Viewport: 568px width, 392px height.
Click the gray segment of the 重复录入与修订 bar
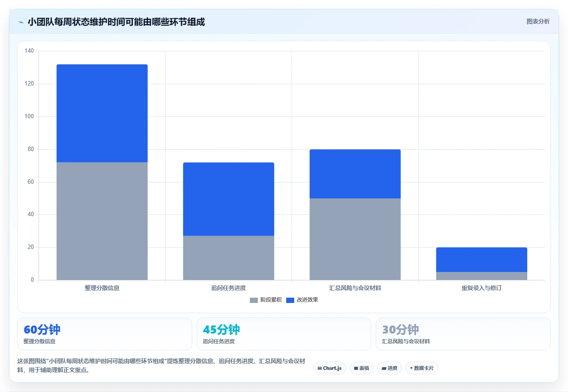tap(482, 276)
